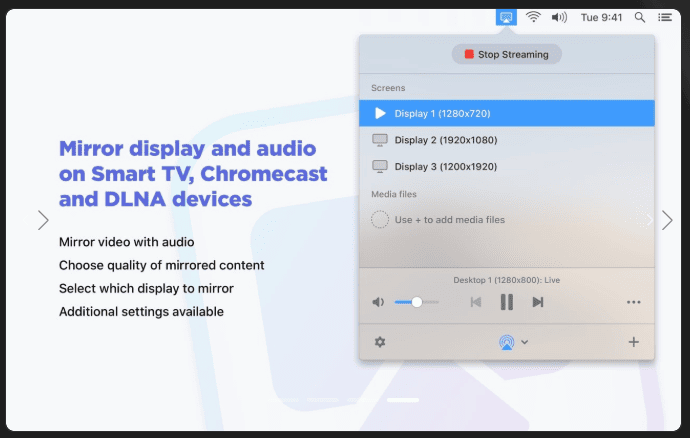Click the Screens section label
Image resolution: width=690 pixels, height=438 pixels.
click(x=388, y=88)
